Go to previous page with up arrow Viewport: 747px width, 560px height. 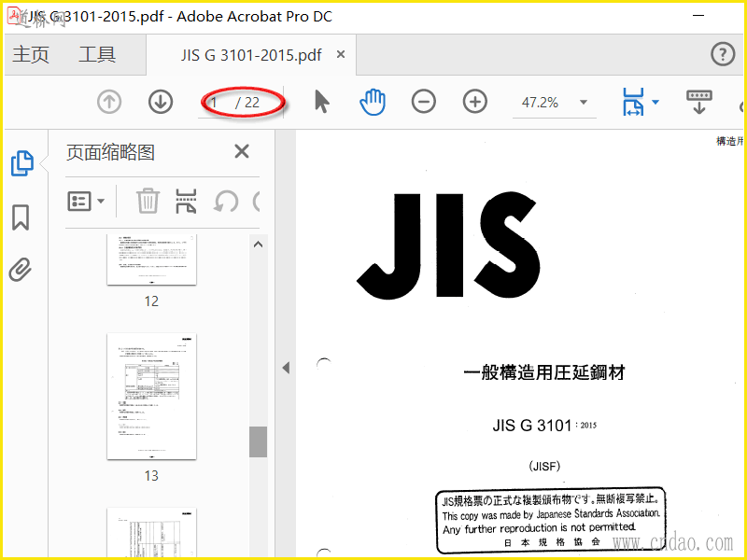109,102
